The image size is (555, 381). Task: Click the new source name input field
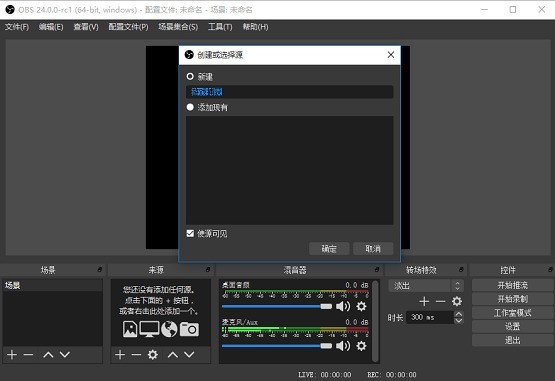tap(290, 92)
